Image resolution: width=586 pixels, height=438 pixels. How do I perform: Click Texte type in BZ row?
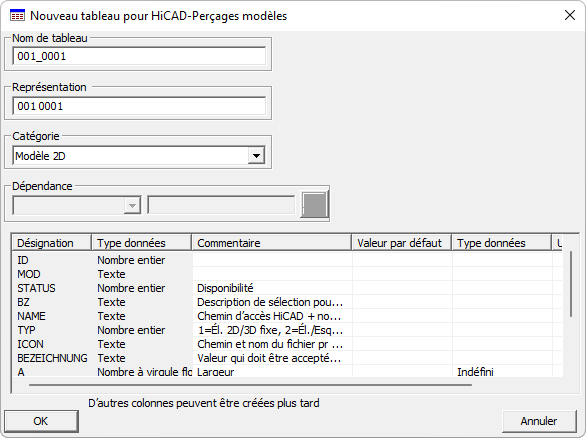point(111,302)
